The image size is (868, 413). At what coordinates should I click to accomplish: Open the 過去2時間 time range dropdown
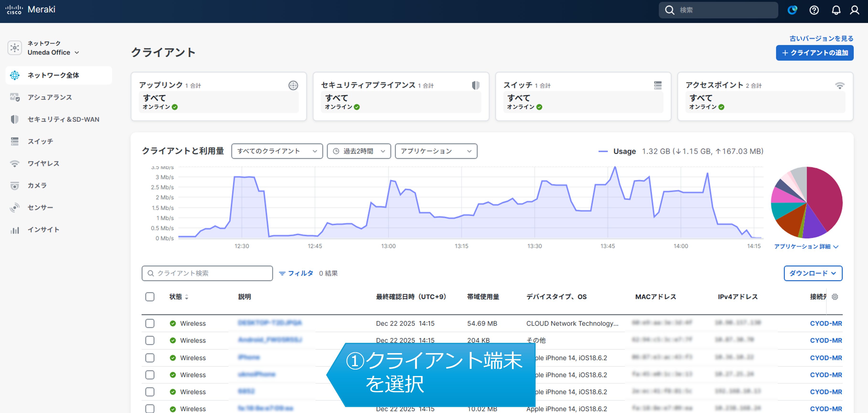(x=358, y=151)
